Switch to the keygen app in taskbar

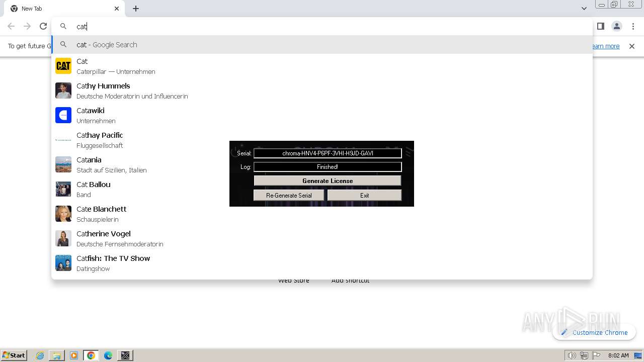(x=125, y=355)
